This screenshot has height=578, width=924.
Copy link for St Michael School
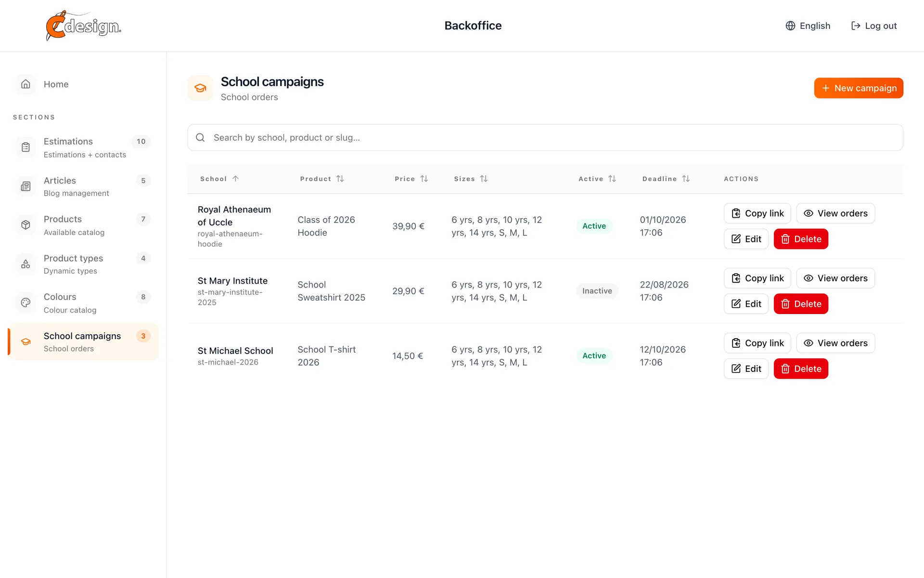pyautogui.click(x=757, y=343)
